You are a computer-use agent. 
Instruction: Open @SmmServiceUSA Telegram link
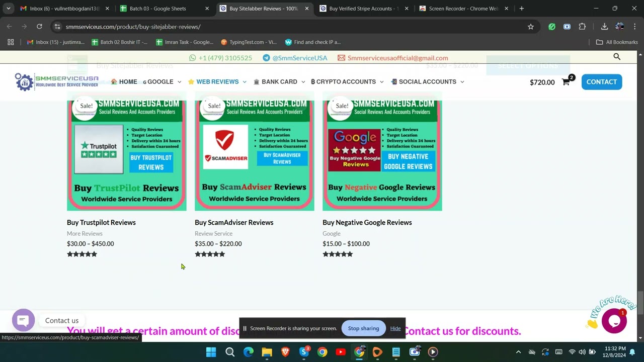tap(295, 58)
